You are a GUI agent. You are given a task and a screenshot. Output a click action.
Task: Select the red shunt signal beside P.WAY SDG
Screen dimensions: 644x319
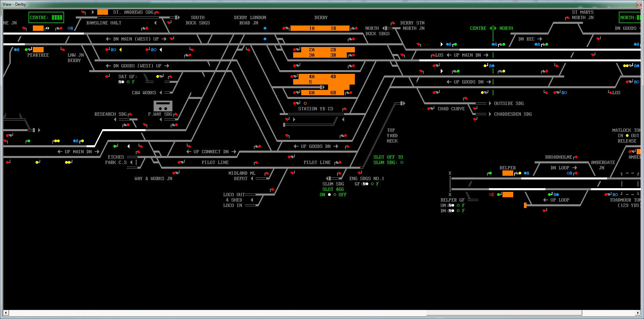(176, 114)
